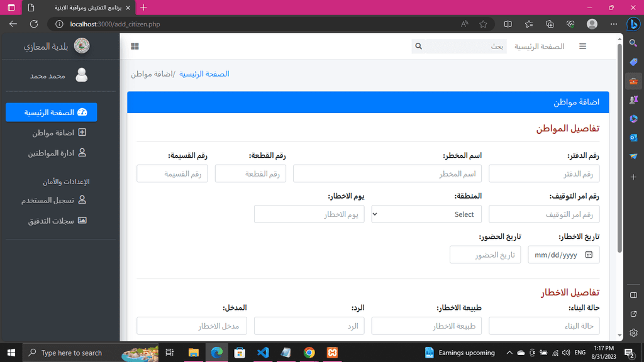644x362 pixels.
Task: Click the Edge sidebar tools briefcase icon
Action: (634, 81)
